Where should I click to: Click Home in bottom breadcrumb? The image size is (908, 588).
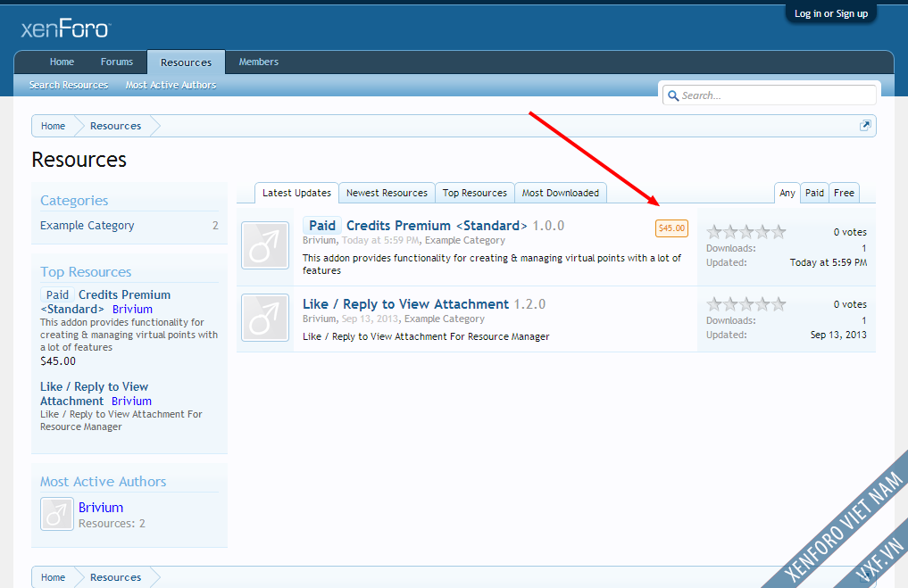pos(54,577)
